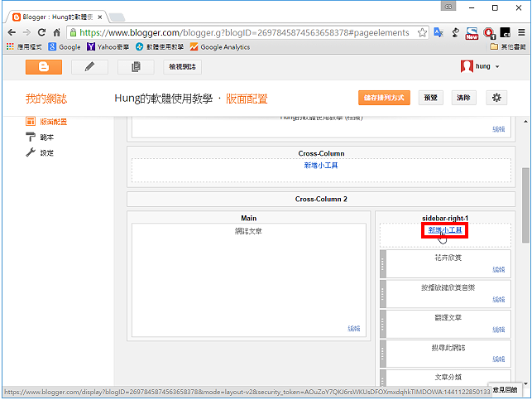Grab the 翻譯文章 gadget drag handle
This screenshot has height=400, width=532.
(383, 324)
